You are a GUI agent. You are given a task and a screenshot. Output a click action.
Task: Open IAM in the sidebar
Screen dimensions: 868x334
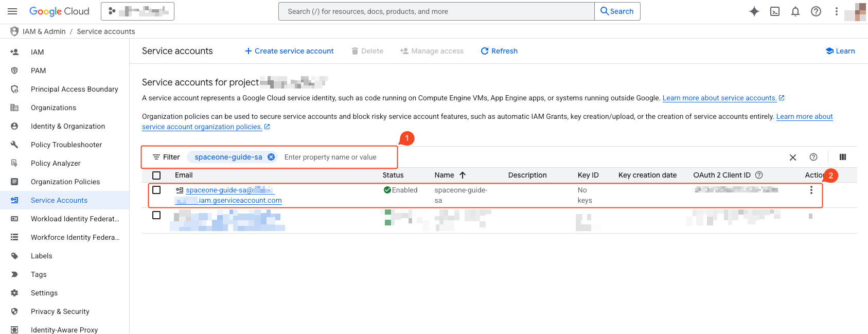[37, 52]
